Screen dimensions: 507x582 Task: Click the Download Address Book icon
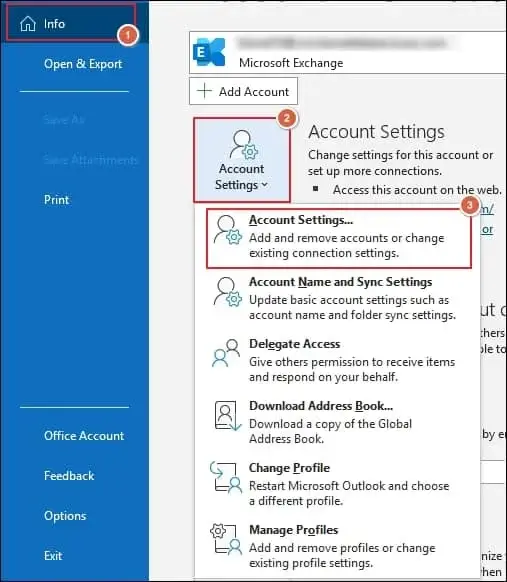coord(227,416)
